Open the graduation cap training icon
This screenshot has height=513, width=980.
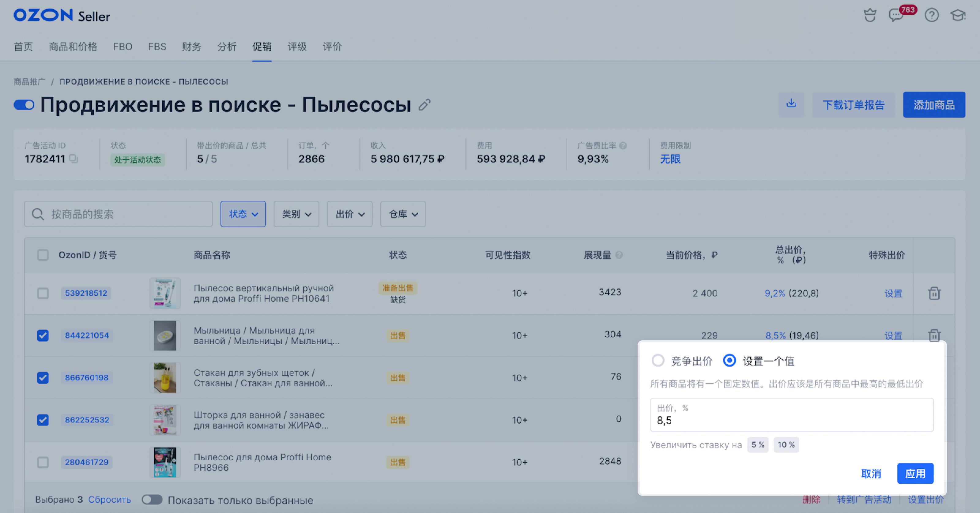pos(958,15)
